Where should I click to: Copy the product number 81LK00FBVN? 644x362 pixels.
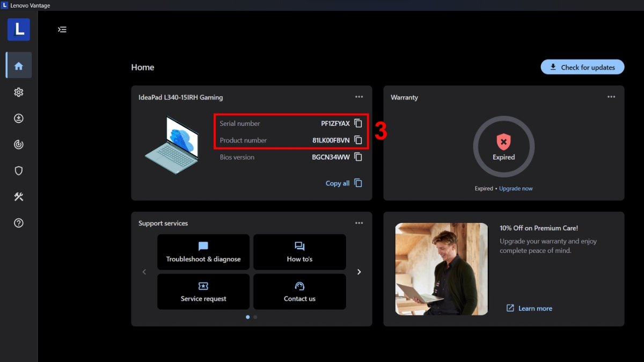click(358, 141)
